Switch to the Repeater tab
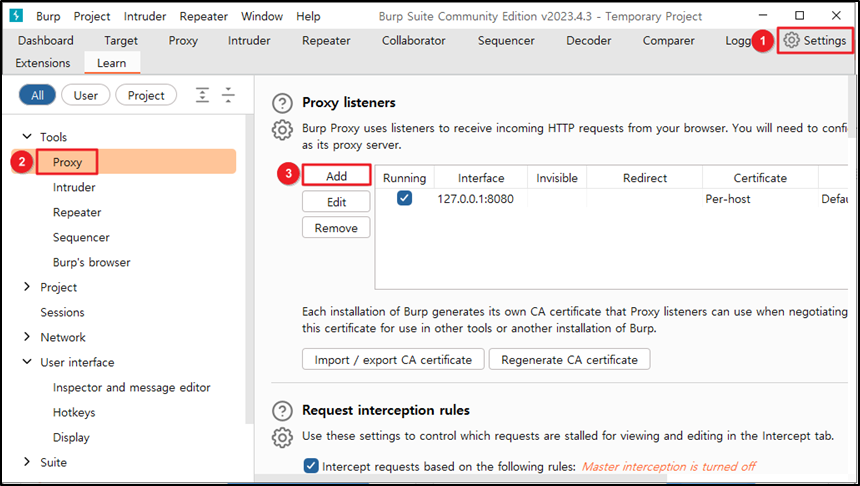This screenshot has height=486, width=860. pyautogui.click(x=326, y=41)
